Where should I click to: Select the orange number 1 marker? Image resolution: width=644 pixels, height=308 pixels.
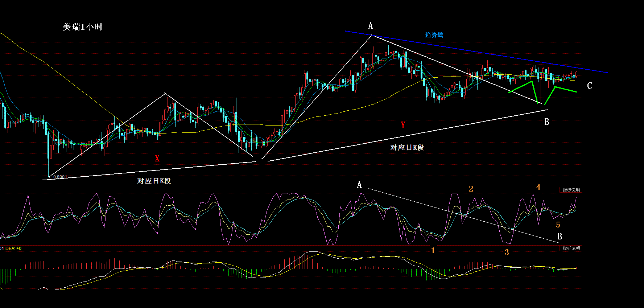pyautogui.click(x=433, y=250)
